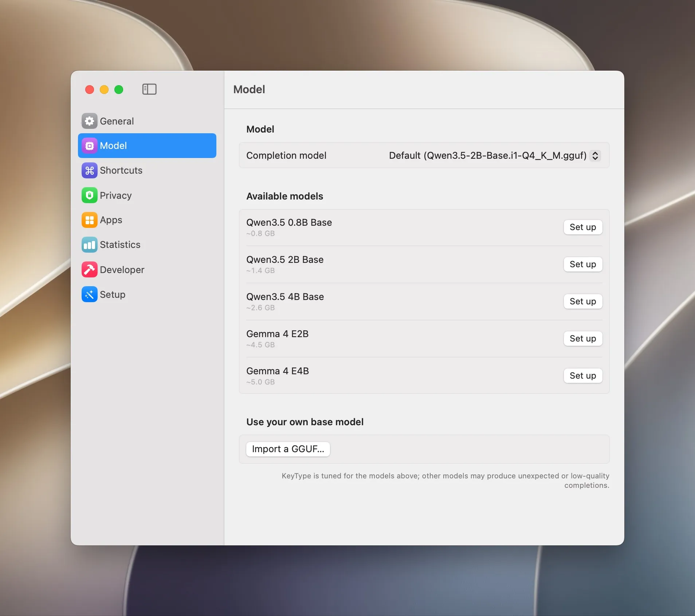Image resolution: width=695 pixels, height=616 pixels.
Task: Open the Developer section
Action: click(147, 269)
